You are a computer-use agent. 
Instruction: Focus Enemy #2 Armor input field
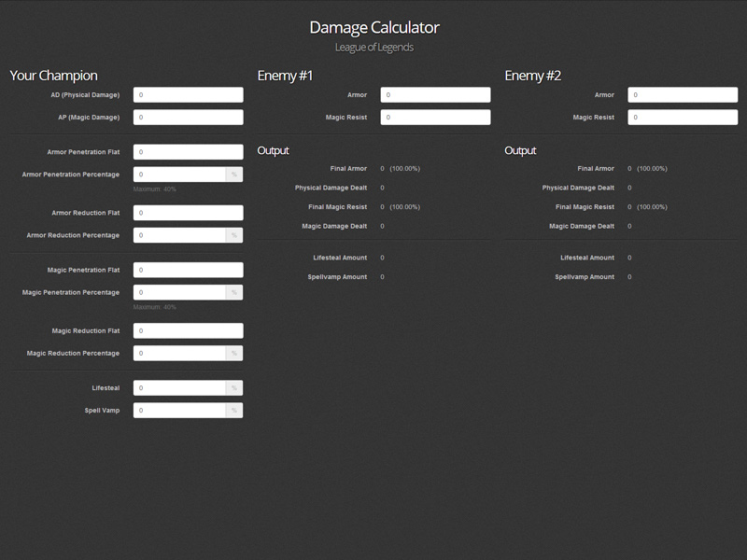coord(683,95)
